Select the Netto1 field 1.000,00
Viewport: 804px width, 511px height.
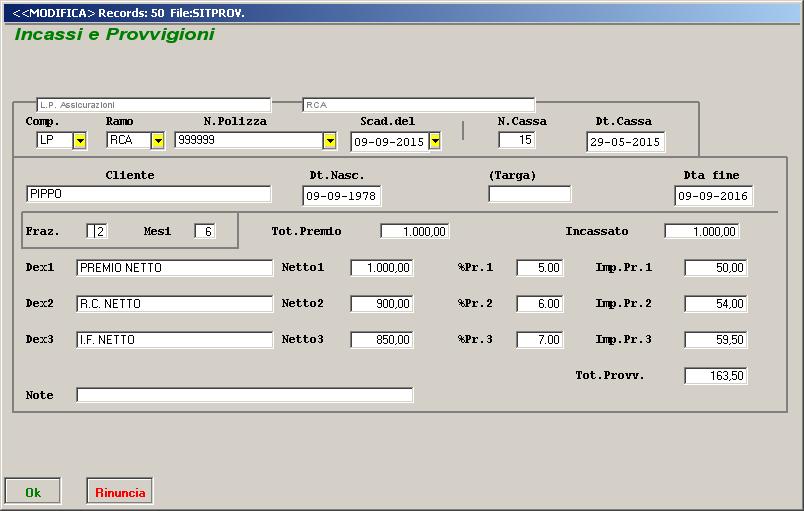[382, 268]
